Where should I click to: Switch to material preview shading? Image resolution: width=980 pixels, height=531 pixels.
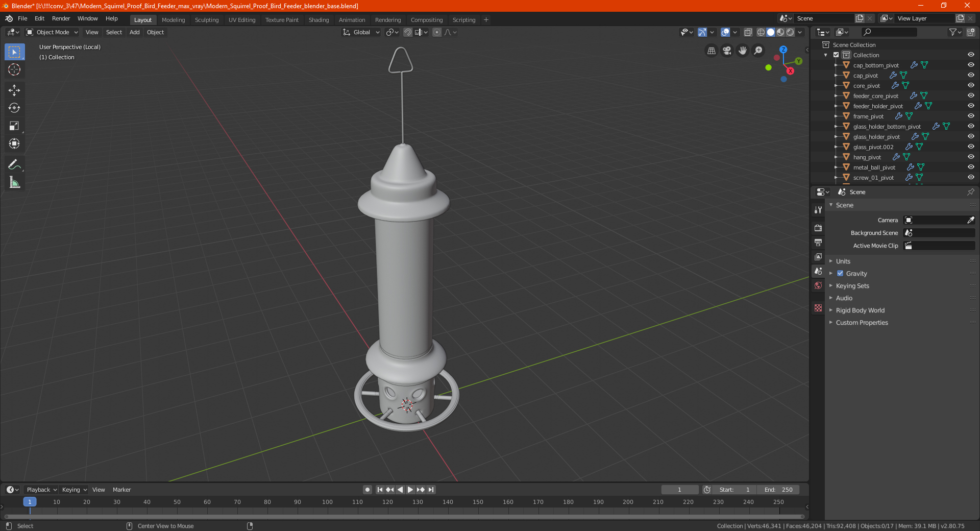(780, 32)
